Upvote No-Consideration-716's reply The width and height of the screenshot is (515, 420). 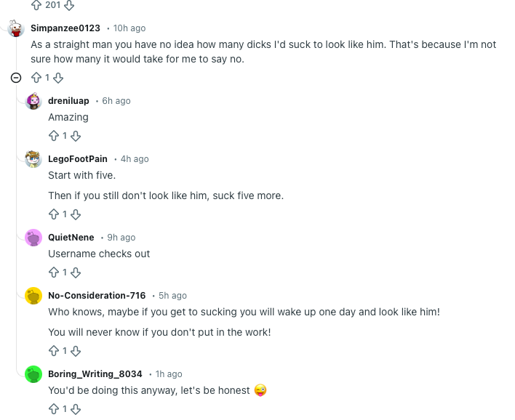(53, 351)
